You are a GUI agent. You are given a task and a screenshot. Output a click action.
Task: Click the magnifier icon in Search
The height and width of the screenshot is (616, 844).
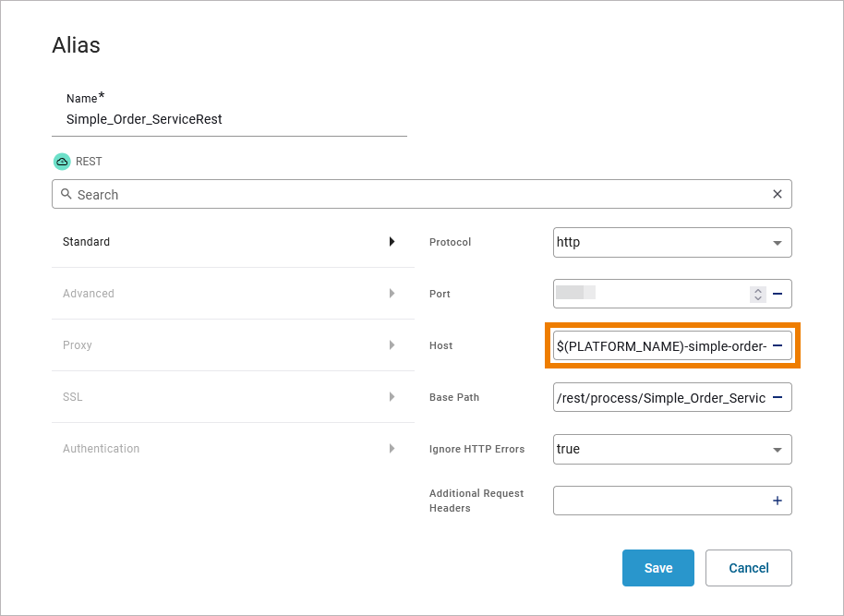click(66, 194)
